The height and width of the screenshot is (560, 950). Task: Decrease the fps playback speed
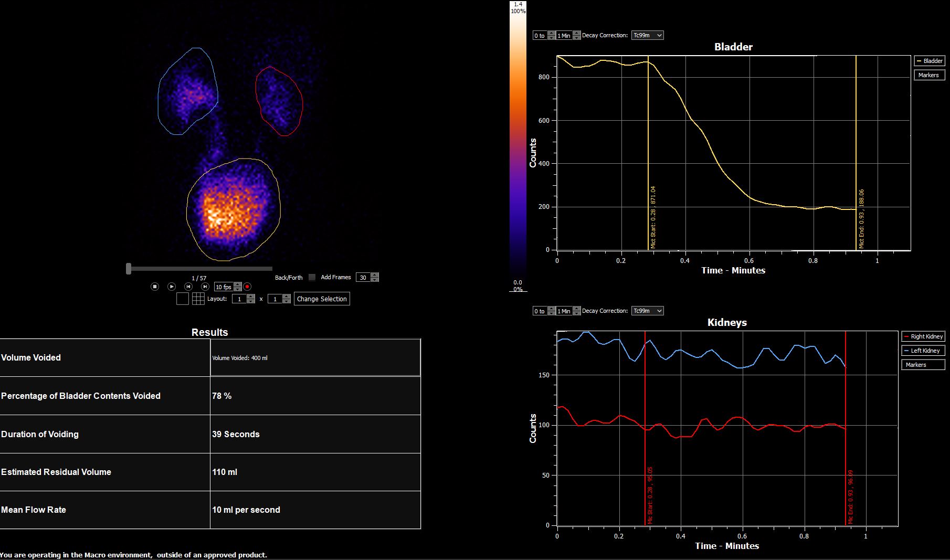click(x=238, y=289)
